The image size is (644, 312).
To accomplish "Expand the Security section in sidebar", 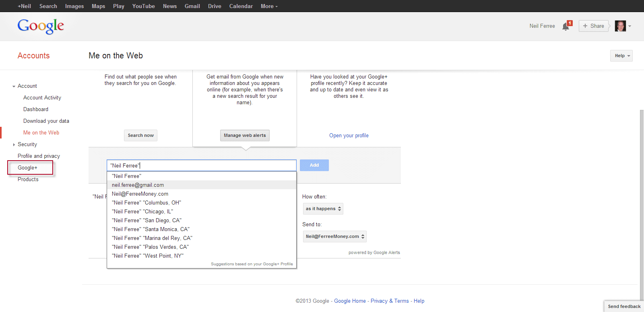I will (x=14, y=145).
